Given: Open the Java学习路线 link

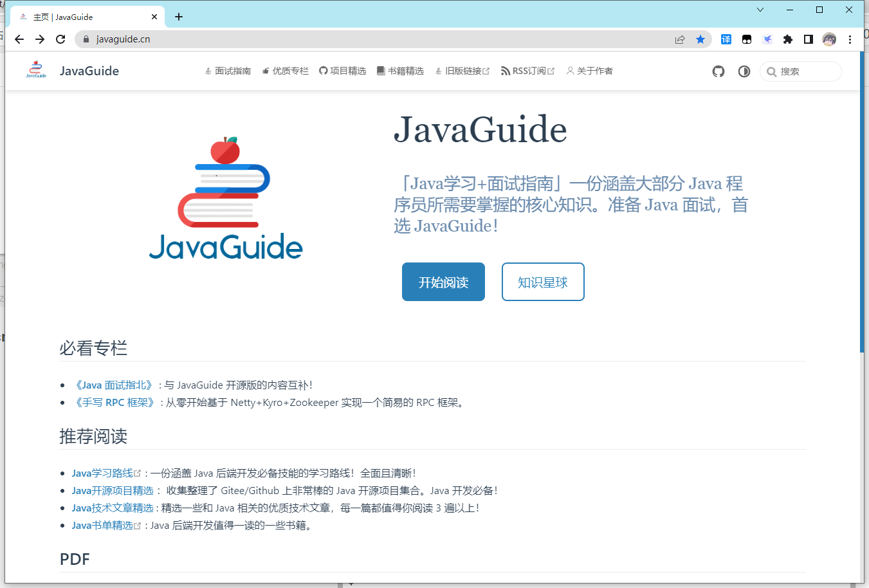Looking at the screenshot, I should tap(106, 473).
